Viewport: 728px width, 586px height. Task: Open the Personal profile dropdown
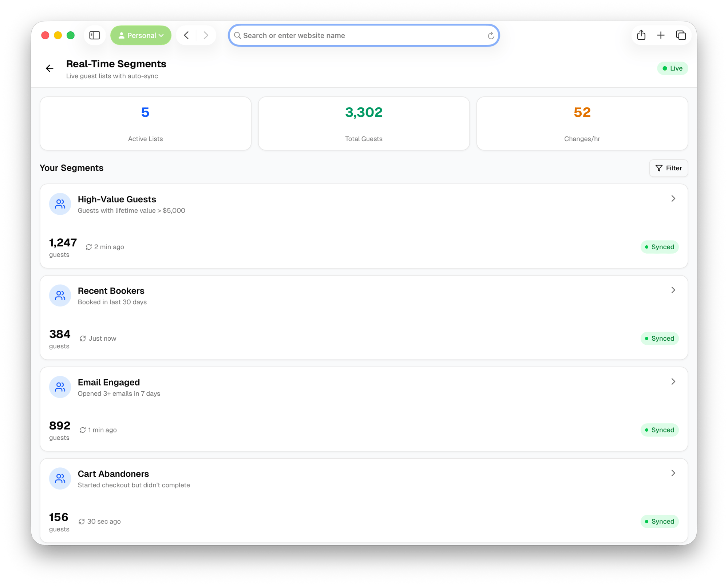(x=141, y=35)
